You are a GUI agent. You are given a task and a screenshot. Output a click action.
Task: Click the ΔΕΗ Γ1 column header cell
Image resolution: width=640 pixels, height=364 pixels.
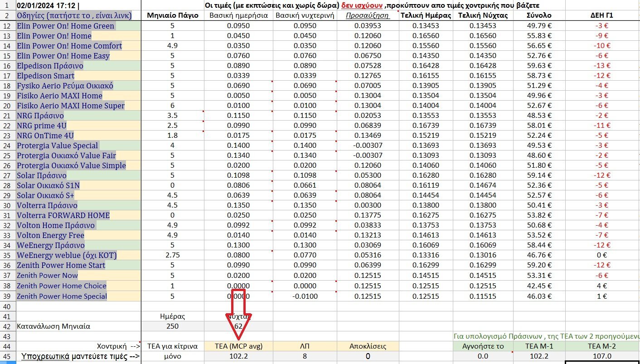(x=602, y=15)
